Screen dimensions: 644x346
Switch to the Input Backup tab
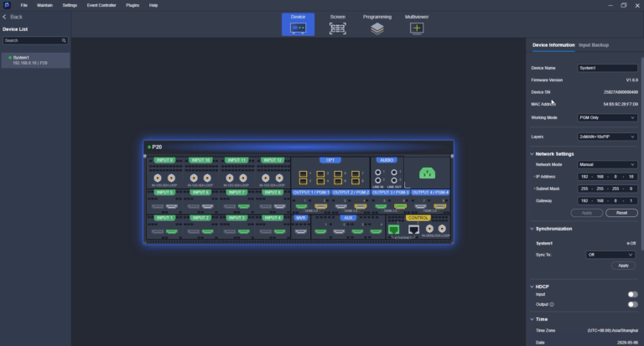point(594,45)
